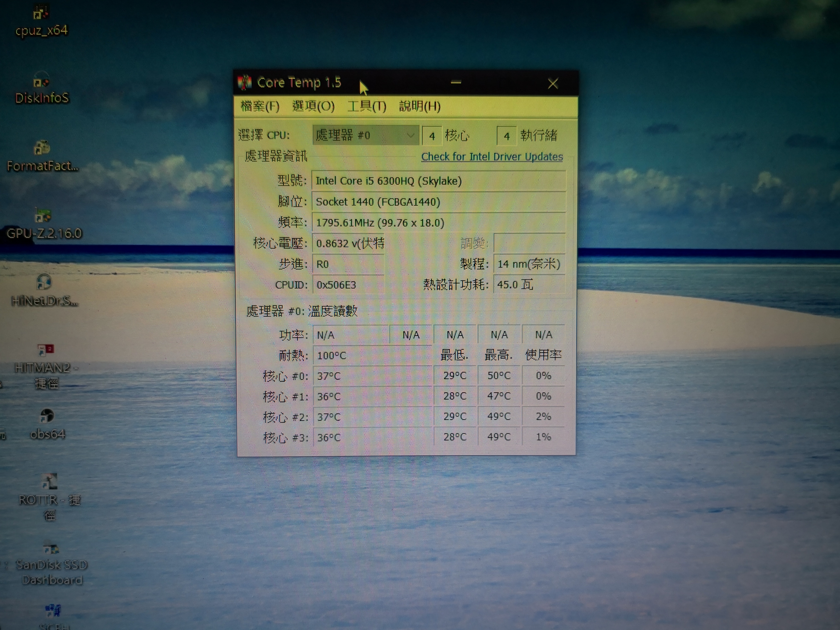840x630 pixels.
Task: Click the 核心 count box
Action: pyautogui.click(x=432, y=136)
